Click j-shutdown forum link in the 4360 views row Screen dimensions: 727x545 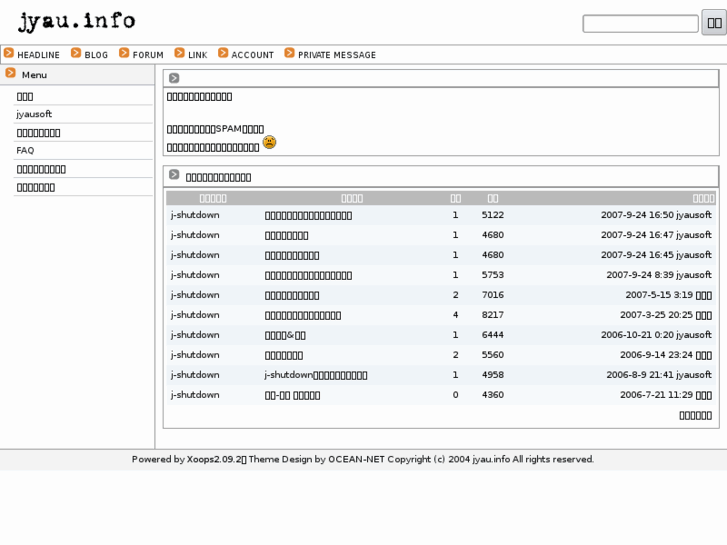pyautogui.click(x=195, y=395)
